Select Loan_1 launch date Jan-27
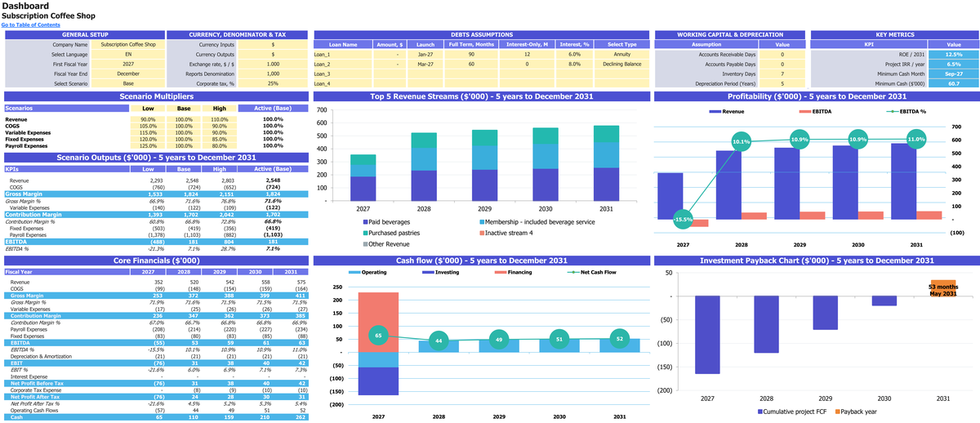This screenshot has width=980, height=423. tap(425, 55)
